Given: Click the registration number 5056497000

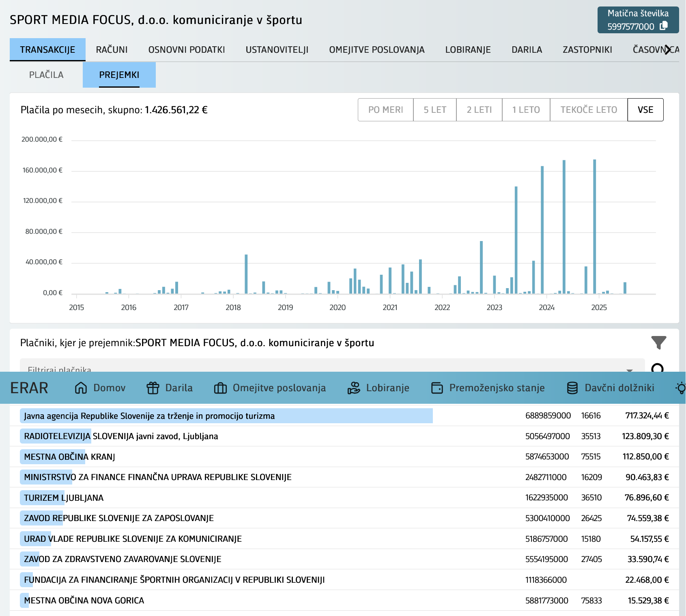Looking at the screenshot, I should 548,436.
